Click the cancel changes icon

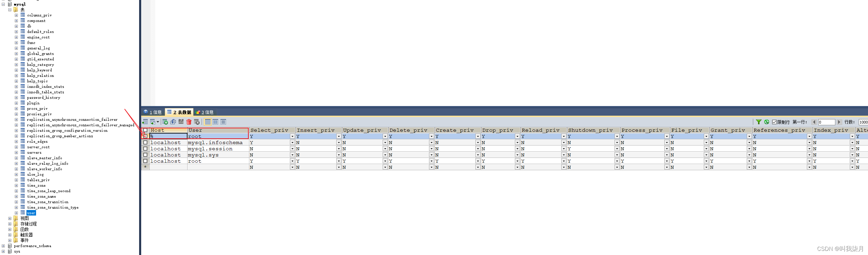197,122
